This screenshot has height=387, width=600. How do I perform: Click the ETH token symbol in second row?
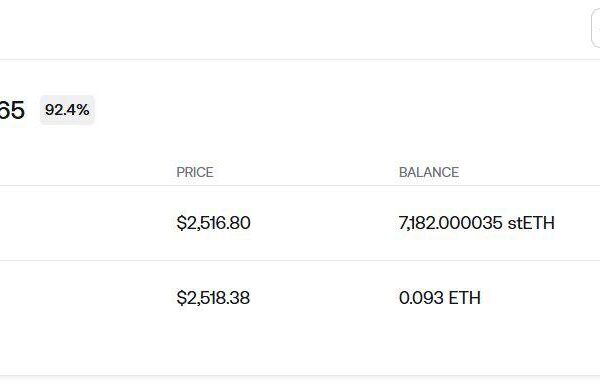(x=465, y=298)
